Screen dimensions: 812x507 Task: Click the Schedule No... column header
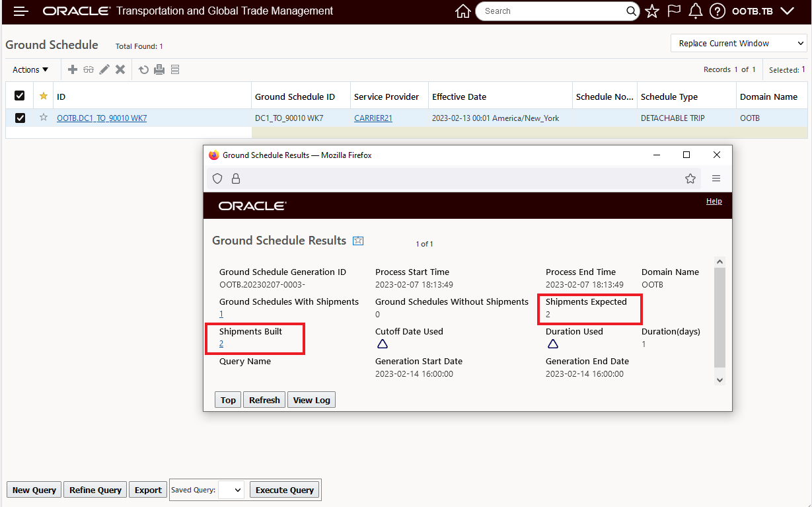tap(605, 97)
